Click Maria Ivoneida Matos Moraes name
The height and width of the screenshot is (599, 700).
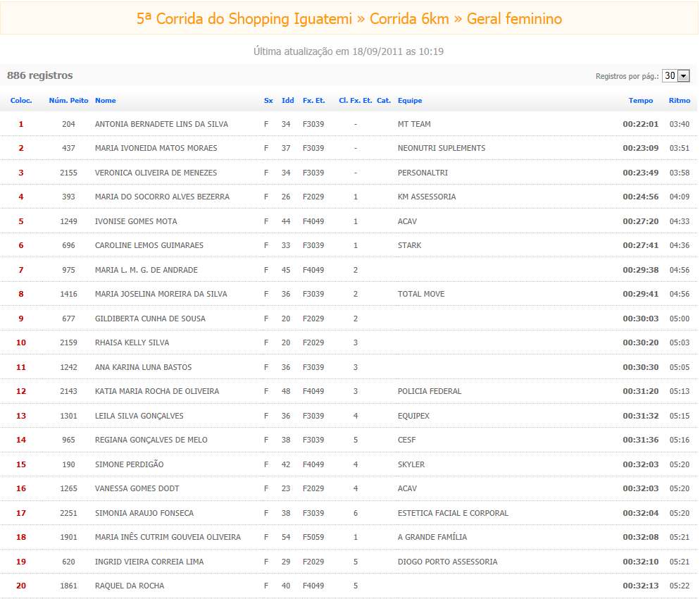point(156,148)
